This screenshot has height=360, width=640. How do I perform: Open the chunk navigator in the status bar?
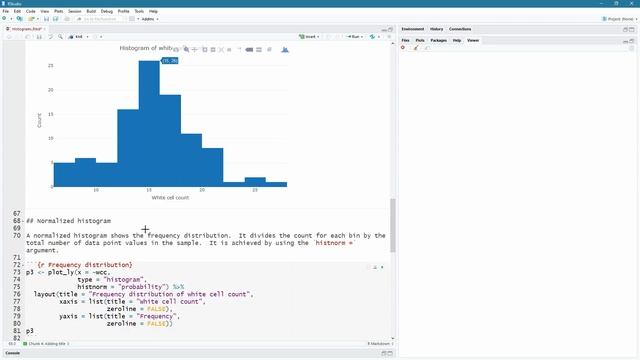(x=46, y=344)
